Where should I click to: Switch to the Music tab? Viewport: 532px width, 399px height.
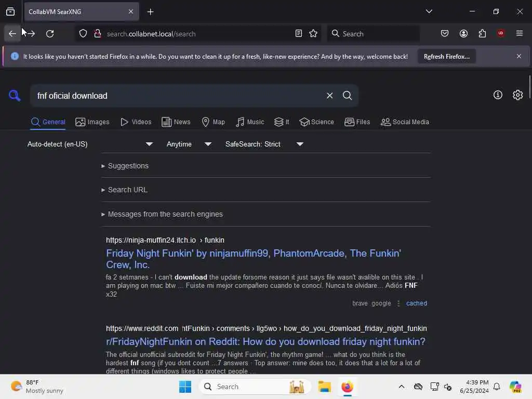250,122
